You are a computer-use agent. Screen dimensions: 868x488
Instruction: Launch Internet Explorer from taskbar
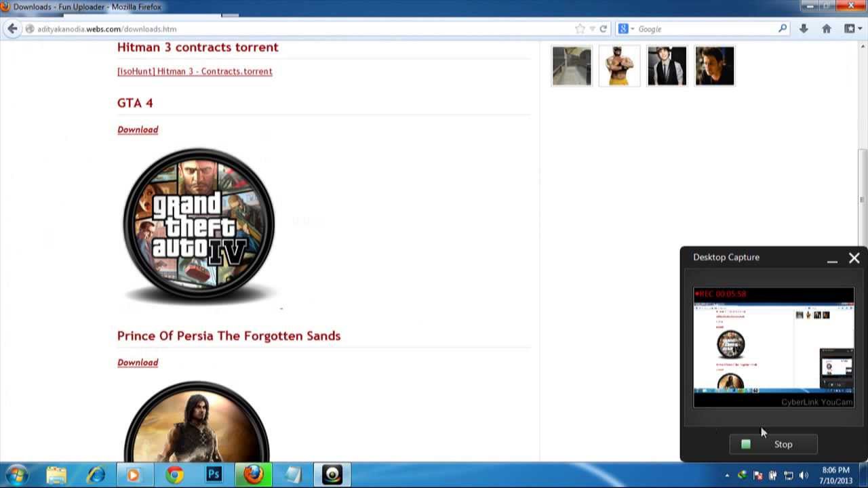[x=96, y=474]
